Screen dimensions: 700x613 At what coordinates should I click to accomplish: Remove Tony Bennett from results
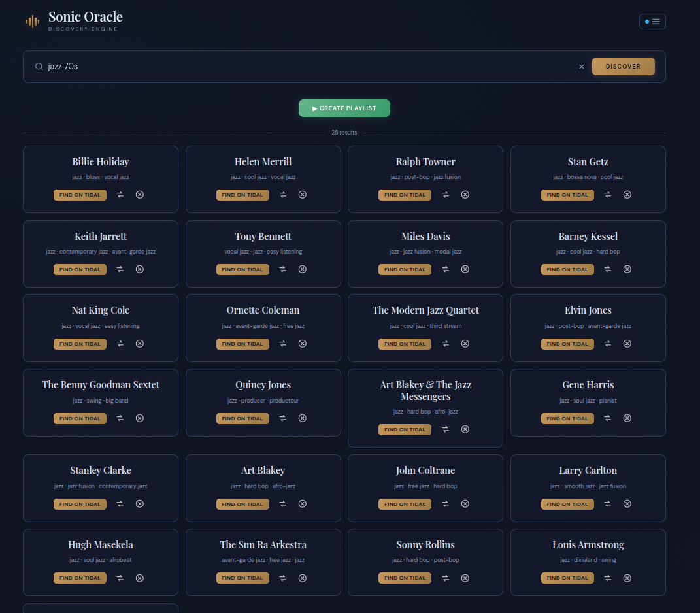pyautogui.click(x=302, y=269)
